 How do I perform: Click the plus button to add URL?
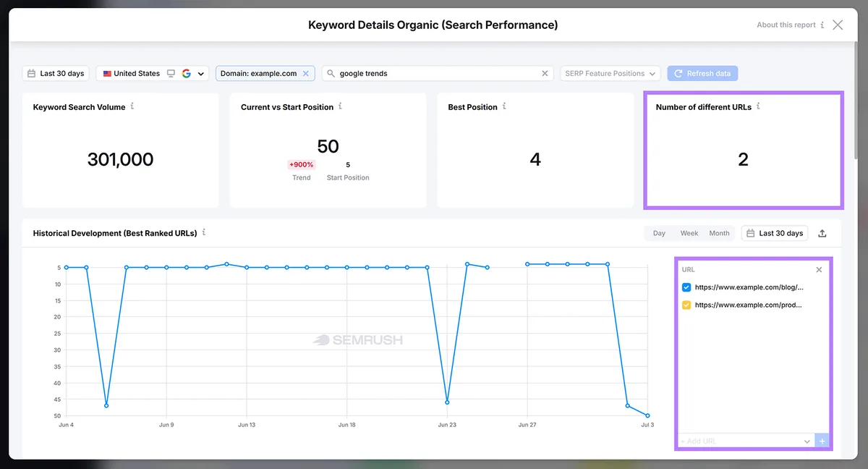click(822, 441)
